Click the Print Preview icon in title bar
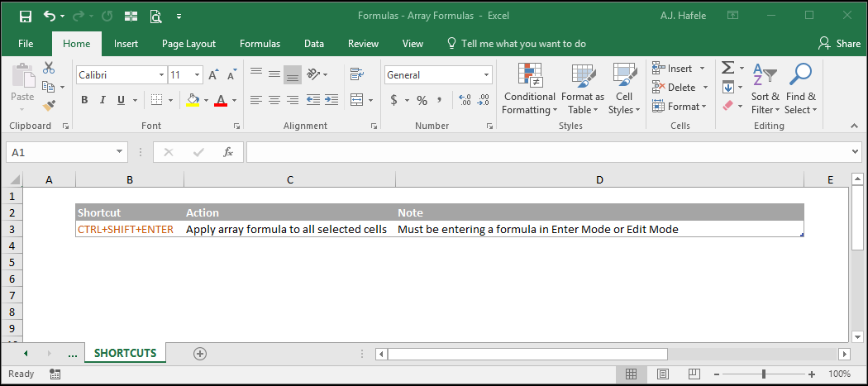The width and height of the screenshot is (868, 386). click(x=155, y=16)
